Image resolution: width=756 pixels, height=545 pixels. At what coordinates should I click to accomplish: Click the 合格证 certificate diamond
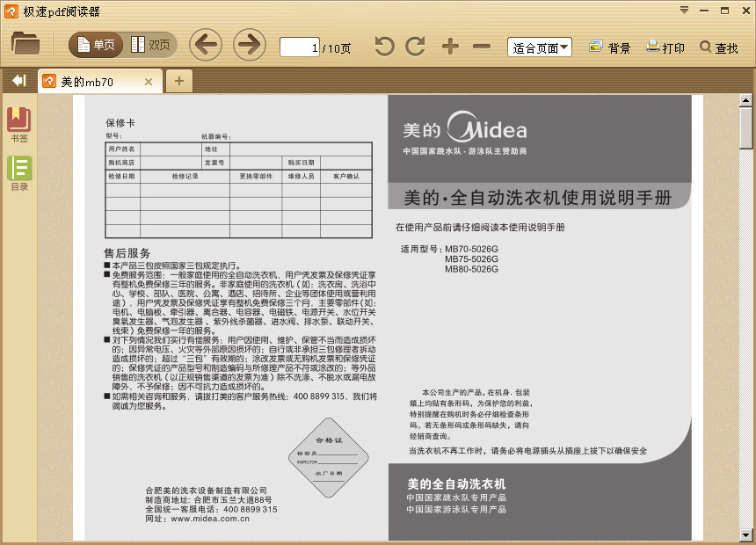coord(329,458)
